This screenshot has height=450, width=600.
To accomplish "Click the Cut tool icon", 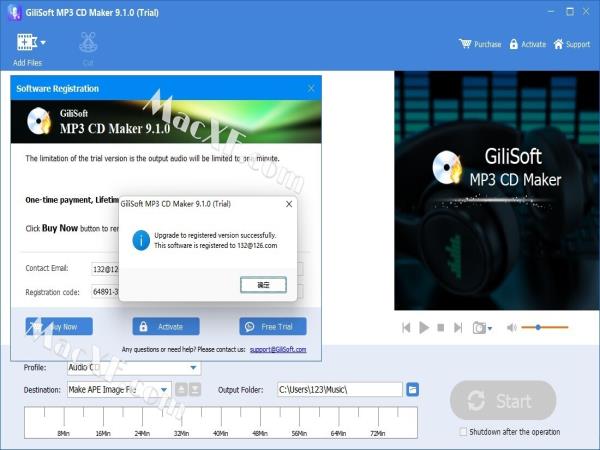I will (x=88, y=43).
